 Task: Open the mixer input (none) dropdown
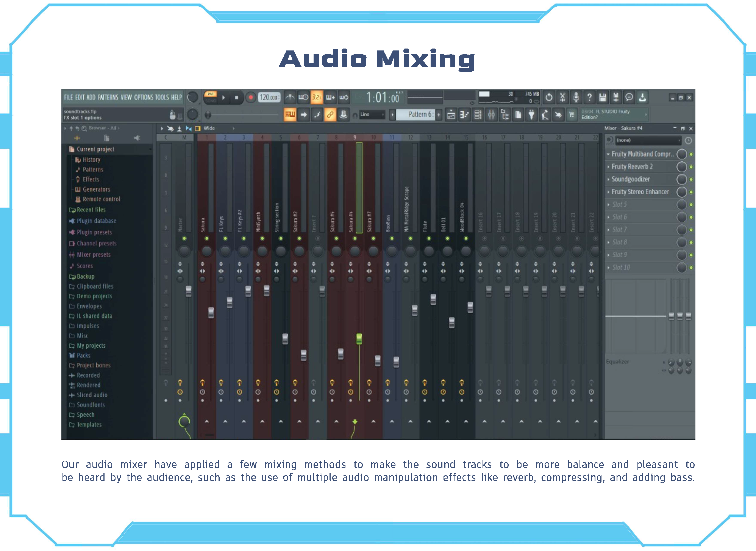648,140
